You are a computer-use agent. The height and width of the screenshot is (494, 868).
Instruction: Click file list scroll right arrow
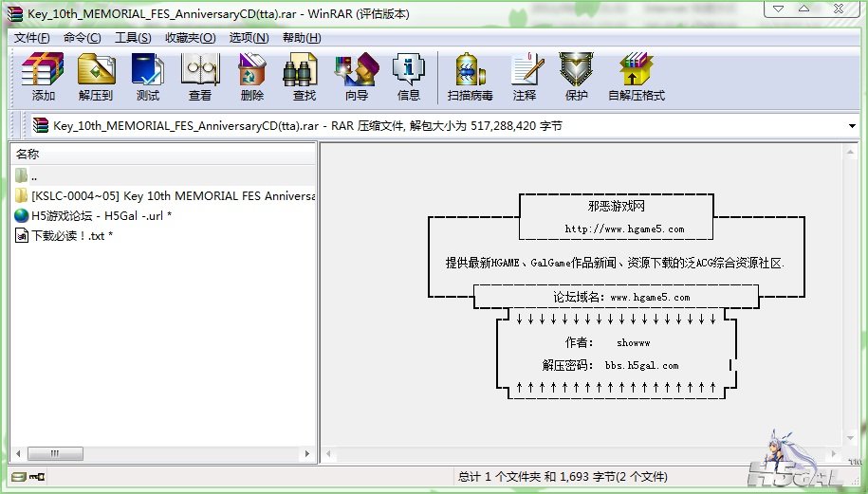307,453
